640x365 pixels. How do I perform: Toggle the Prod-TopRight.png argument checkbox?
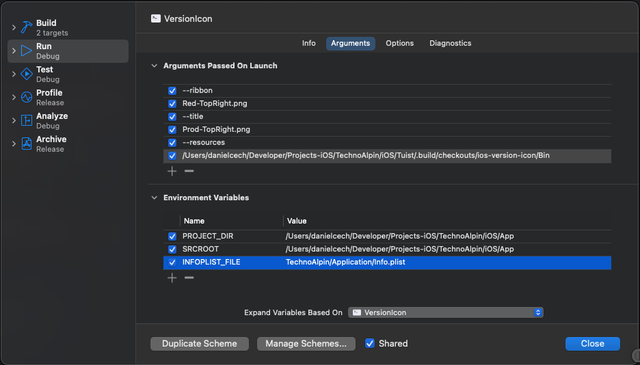point(172,130)
